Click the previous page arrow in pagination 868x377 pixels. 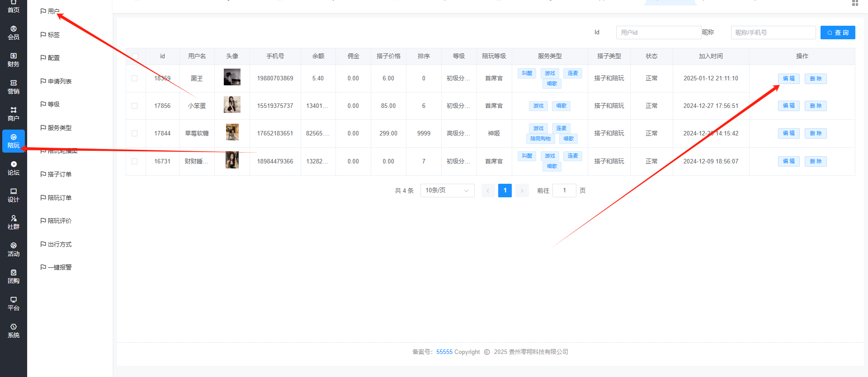tap(488, 191)
